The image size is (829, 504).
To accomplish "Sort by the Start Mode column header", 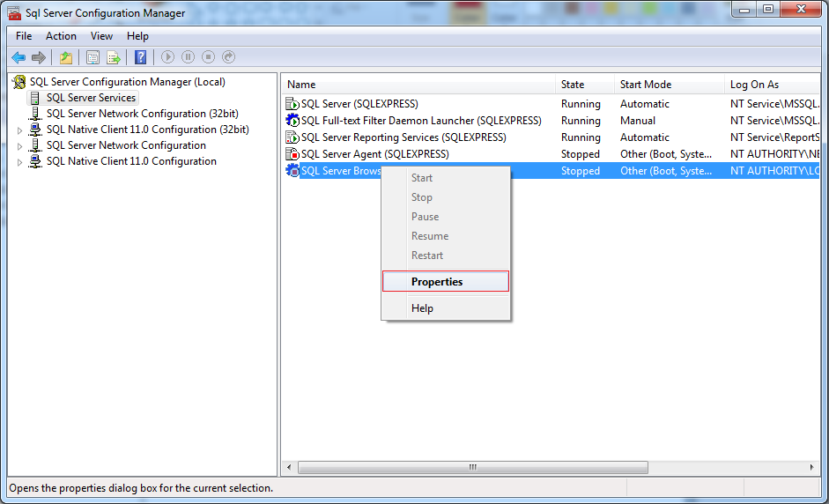I will [669, 85].
